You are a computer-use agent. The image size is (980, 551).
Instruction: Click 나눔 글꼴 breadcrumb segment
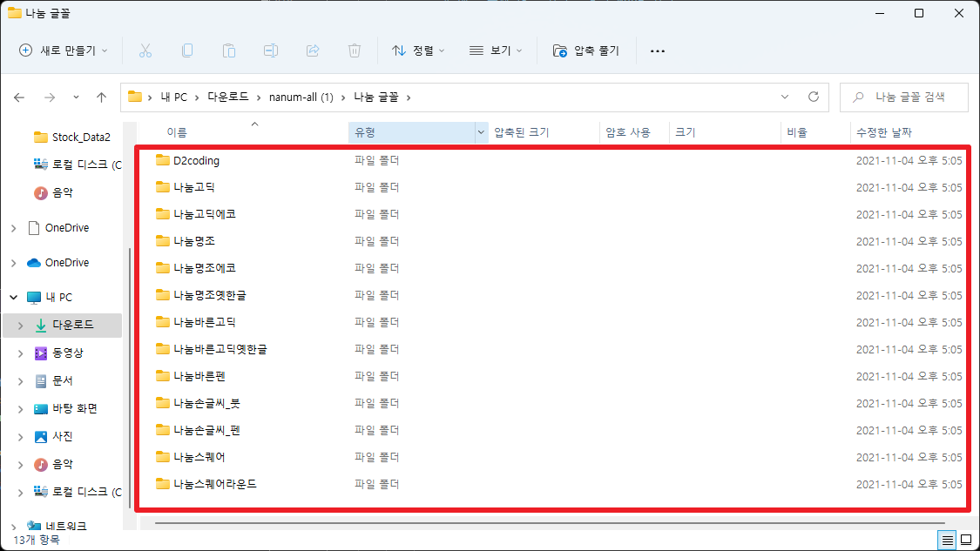(376, 97)
